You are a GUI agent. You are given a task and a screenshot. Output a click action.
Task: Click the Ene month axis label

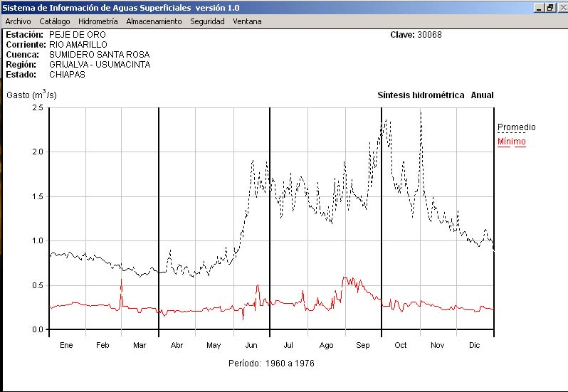pos(66,346)
